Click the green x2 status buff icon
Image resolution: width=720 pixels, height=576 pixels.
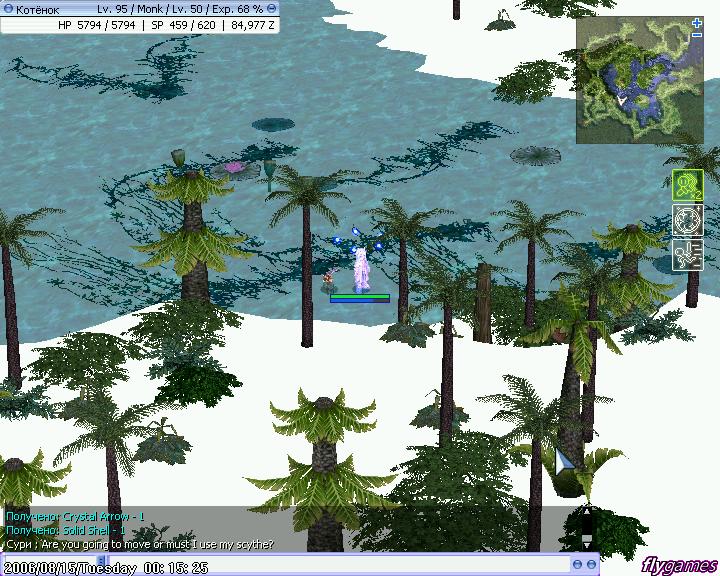pyautogui.click(x=687, y=185)
